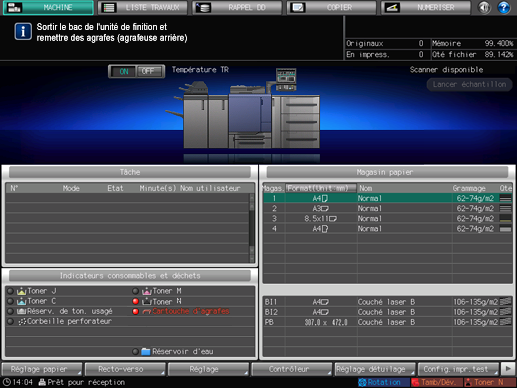The image size is (517, 388).
Task: Click the Réservoir d'eau folder icon
Action: tap(146, 351)
